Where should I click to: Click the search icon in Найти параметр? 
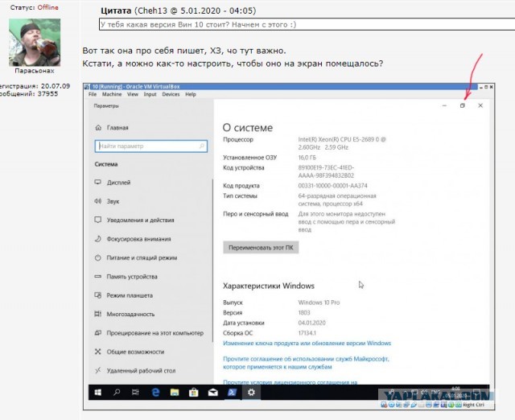(202, 146)
